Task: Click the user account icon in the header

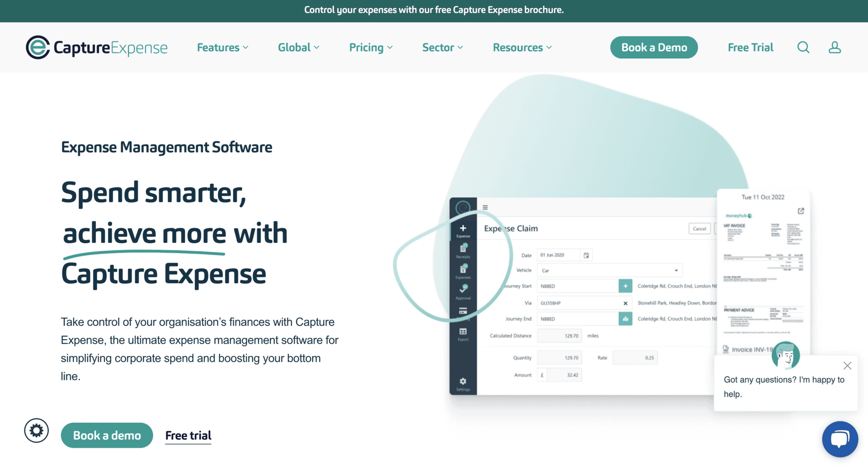Action: coord(834,47)
